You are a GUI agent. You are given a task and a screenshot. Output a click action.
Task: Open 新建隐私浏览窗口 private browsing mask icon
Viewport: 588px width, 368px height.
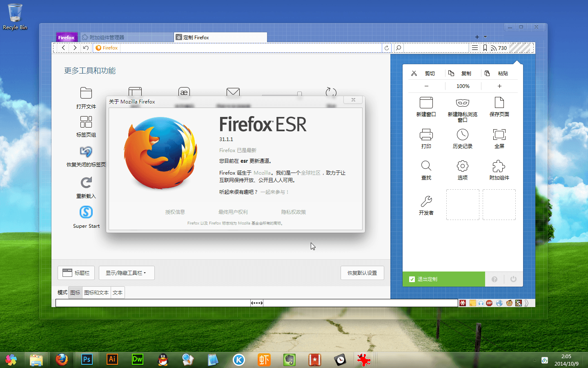point(463,102)
